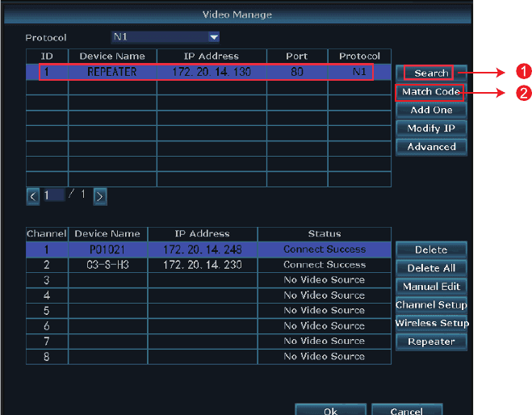This screenshot has height=415, width=532.
Task: Select IP address 172.20.14.130
Action: [x=212, y=72]
